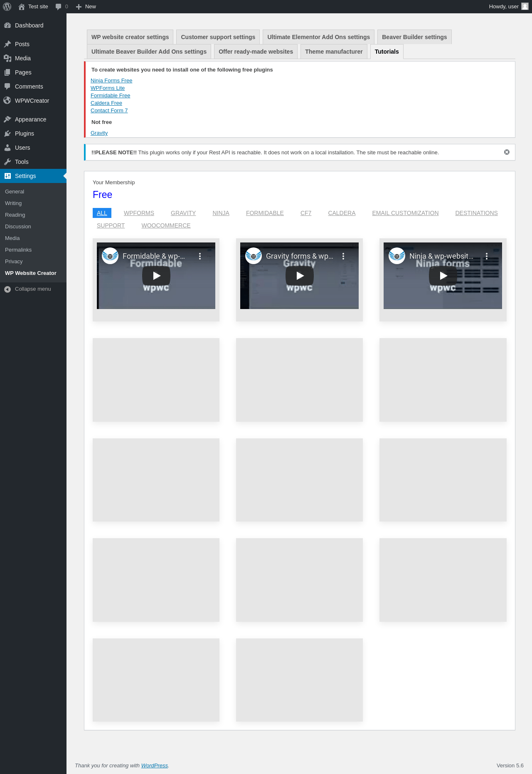Image resolution: width=532 pixels, height=774 pixels.
Task: Open Contact Form 7 link
Action: pos(109,111)
